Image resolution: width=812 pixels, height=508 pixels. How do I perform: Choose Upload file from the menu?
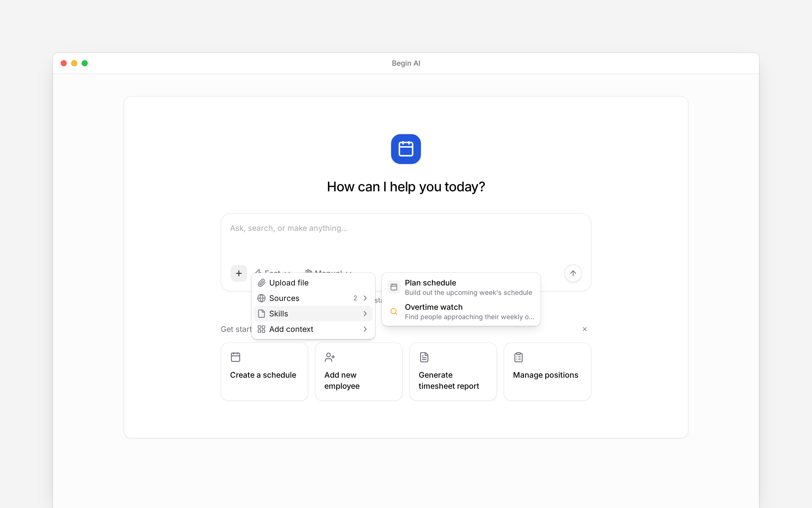click(x=313, y=283)
